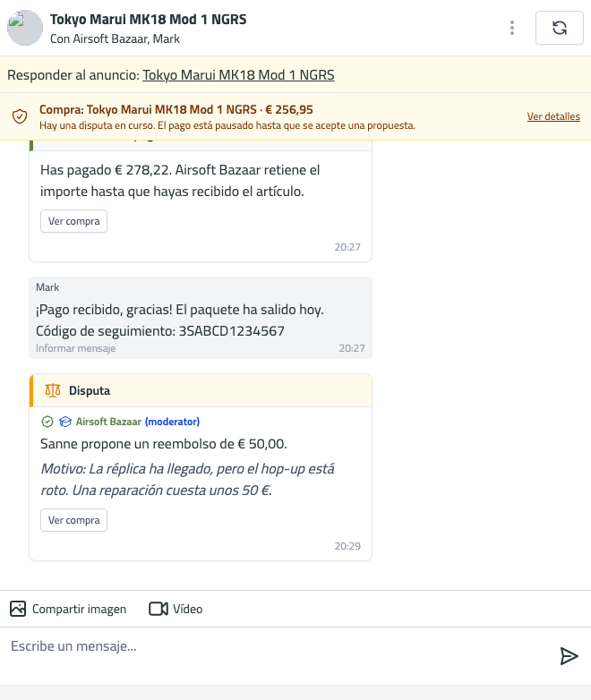Screen dimensions: 591x700
Task: Click the blue moderator badge icon
Action: 65,422
